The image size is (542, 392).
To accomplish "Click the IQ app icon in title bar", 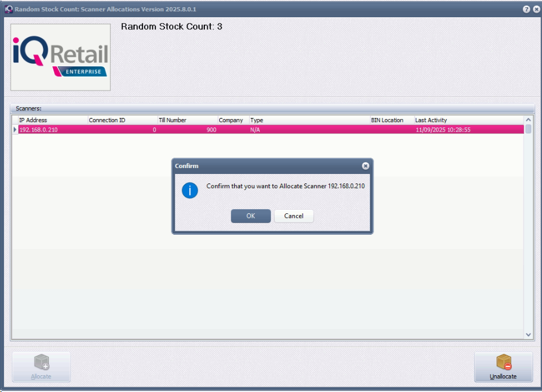I will pyautogui.click(x=9, y=10).
